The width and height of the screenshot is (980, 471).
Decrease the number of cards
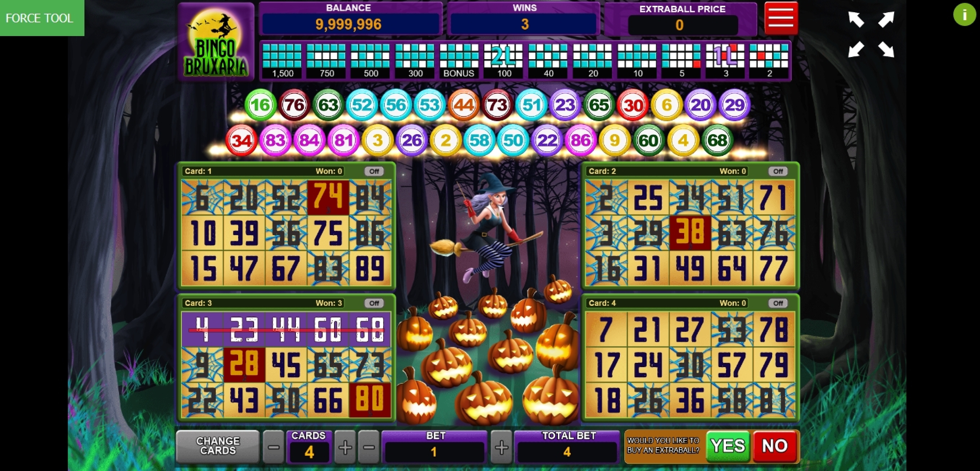click(x=274, y=447)
